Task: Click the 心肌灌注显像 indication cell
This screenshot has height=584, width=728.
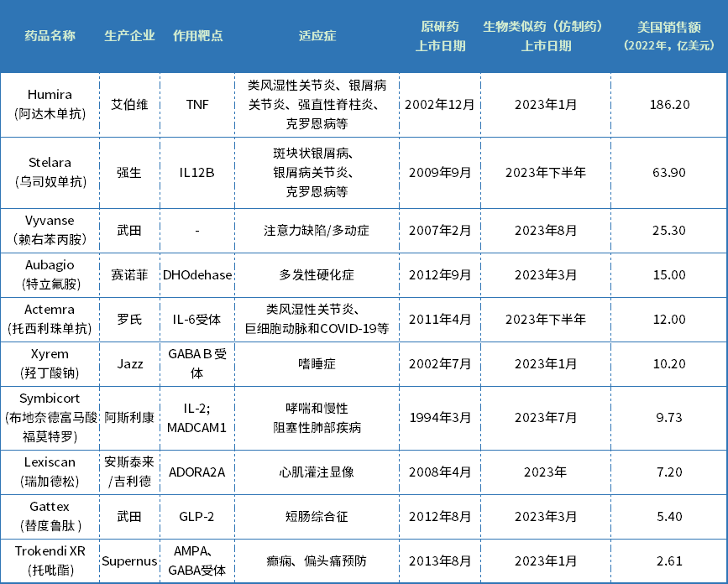Action: click(317, 472)
